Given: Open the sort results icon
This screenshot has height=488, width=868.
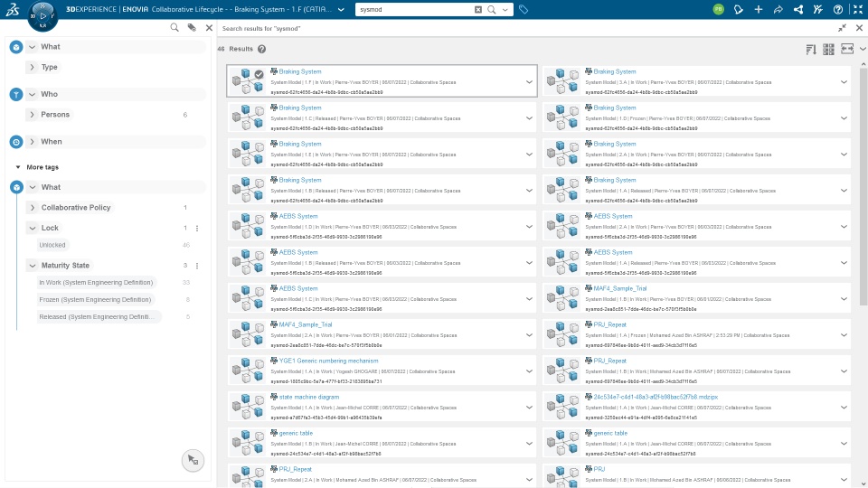Looking at the screenshot, I should tap(811, 49).
